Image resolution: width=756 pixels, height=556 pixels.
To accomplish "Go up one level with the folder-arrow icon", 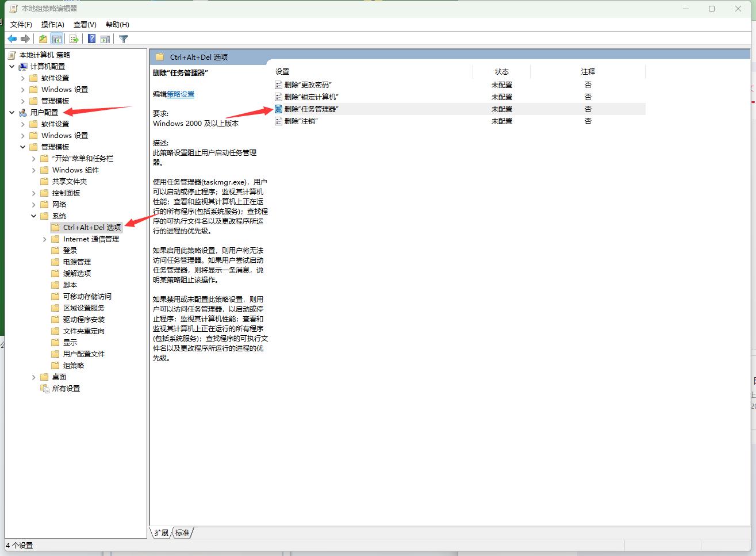I will [43, 39].
